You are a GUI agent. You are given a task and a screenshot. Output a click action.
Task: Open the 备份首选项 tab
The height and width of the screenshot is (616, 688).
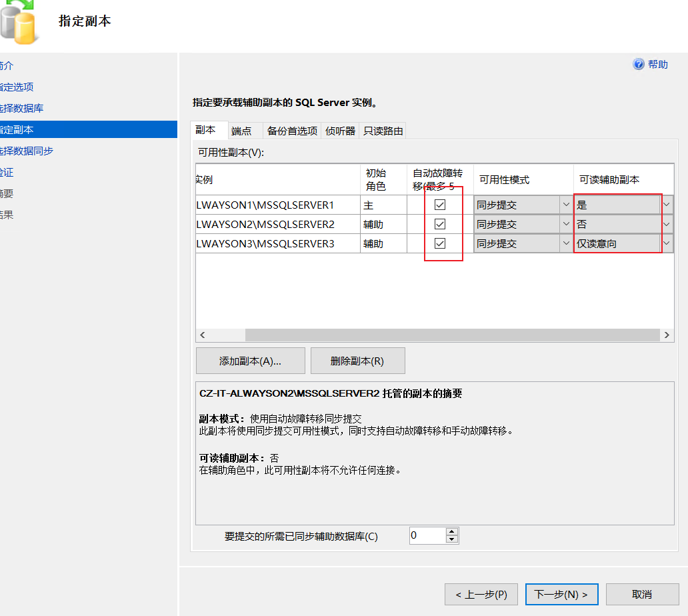click(292, 131)
